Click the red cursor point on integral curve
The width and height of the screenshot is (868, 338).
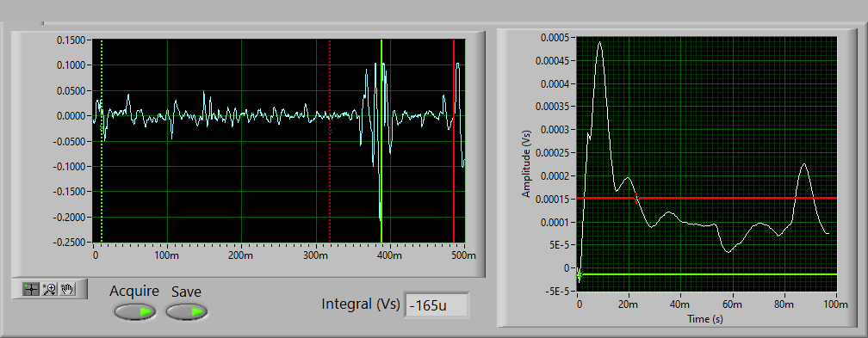(x=636, y=198)
